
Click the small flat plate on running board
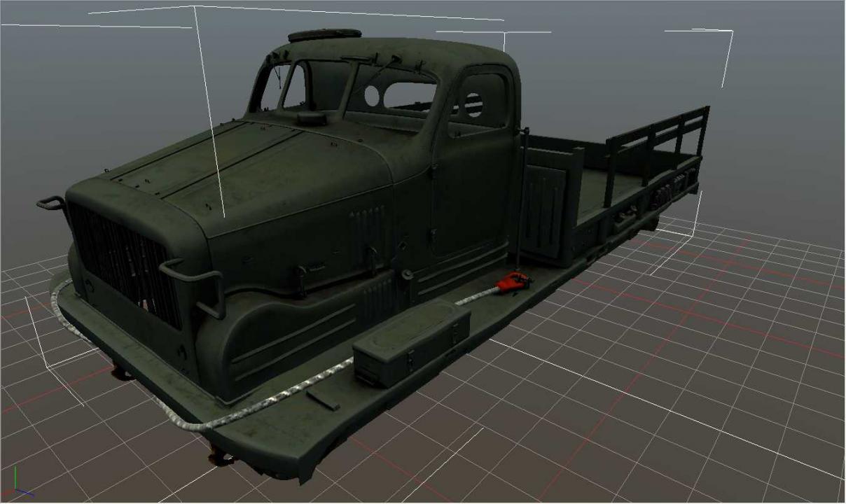[322, 400]
